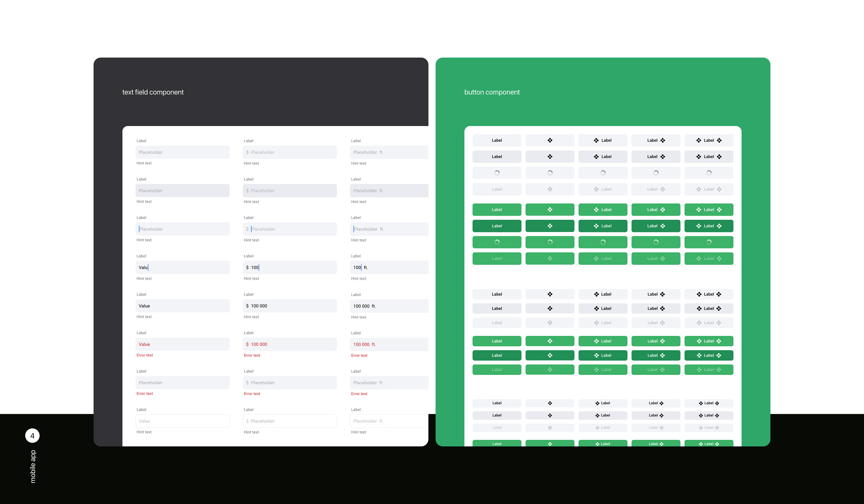The image size is (864, 504).
Task: Click the numbered '4' circle badge
Action: tap(32, 435)
